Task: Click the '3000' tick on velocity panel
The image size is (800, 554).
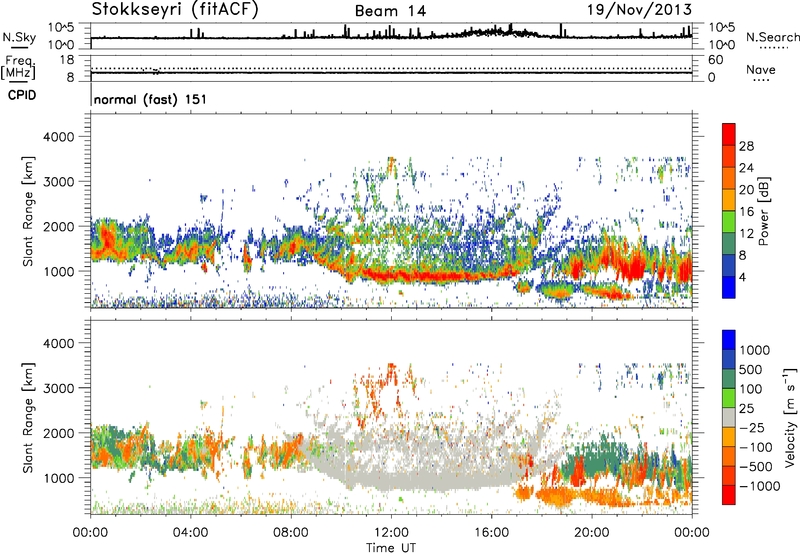Action: pyautogui.click(x=59, y=388)
